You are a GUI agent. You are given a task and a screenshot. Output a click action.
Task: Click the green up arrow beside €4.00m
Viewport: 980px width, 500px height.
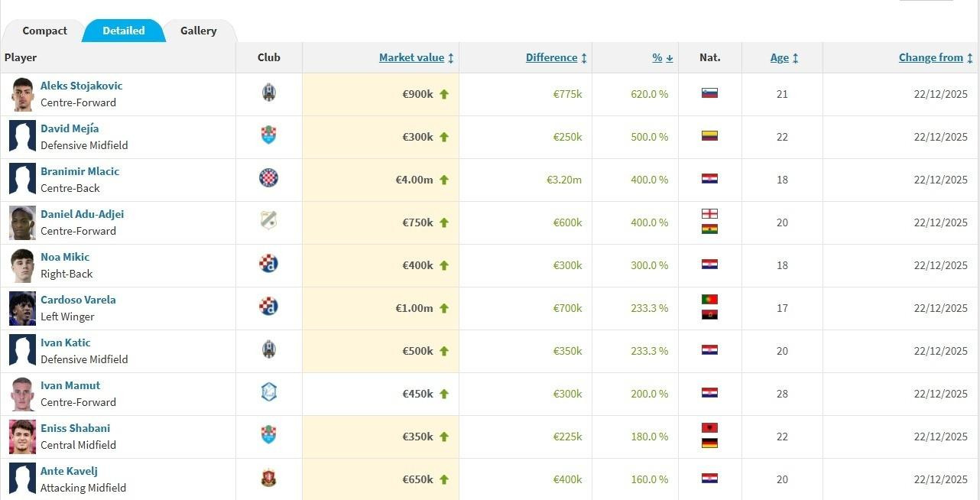pyautogui.click(x=444, y=180)
